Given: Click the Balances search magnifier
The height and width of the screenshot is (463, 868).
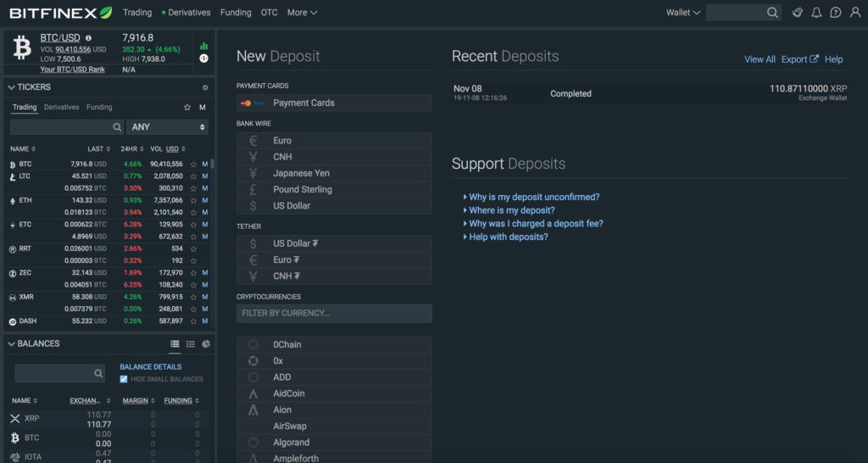Looking at the screenshot, I should click(x=98, y=373).
